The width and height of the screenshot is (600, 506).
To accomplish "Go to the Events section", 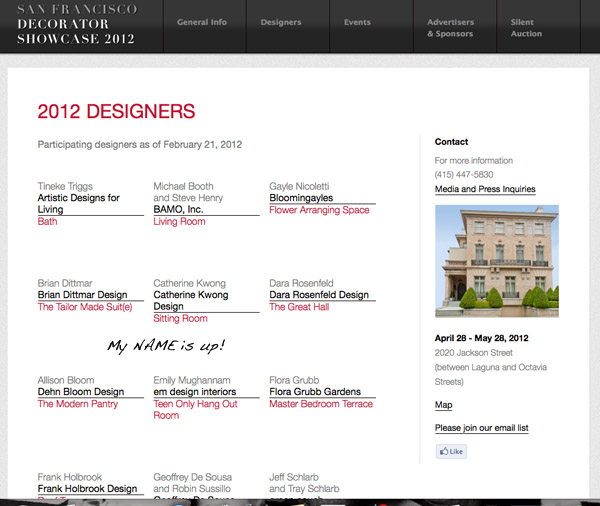I will pos(357,22).
